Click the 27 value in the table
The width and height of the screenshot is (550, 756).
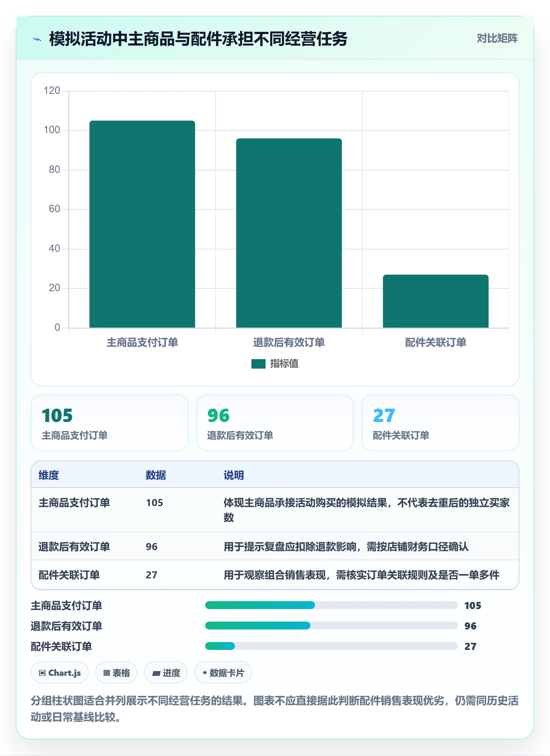pos(152,575)
